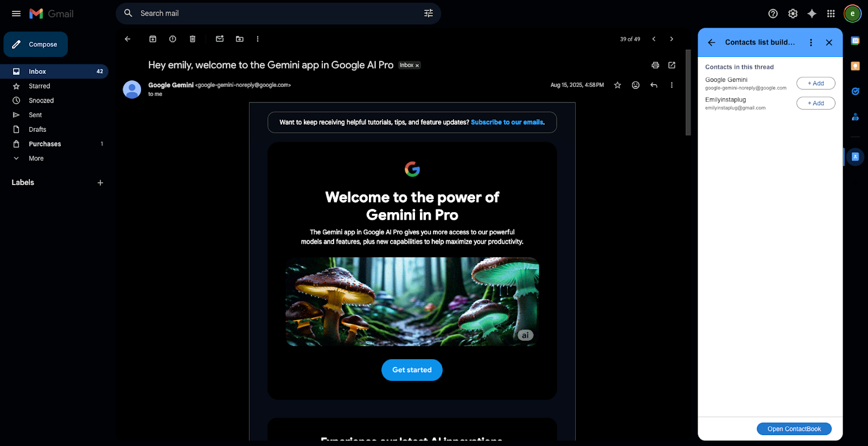Click the Subscribe to our emails link
The height and width of the screenshot is (446, 868).
[507, 122]
